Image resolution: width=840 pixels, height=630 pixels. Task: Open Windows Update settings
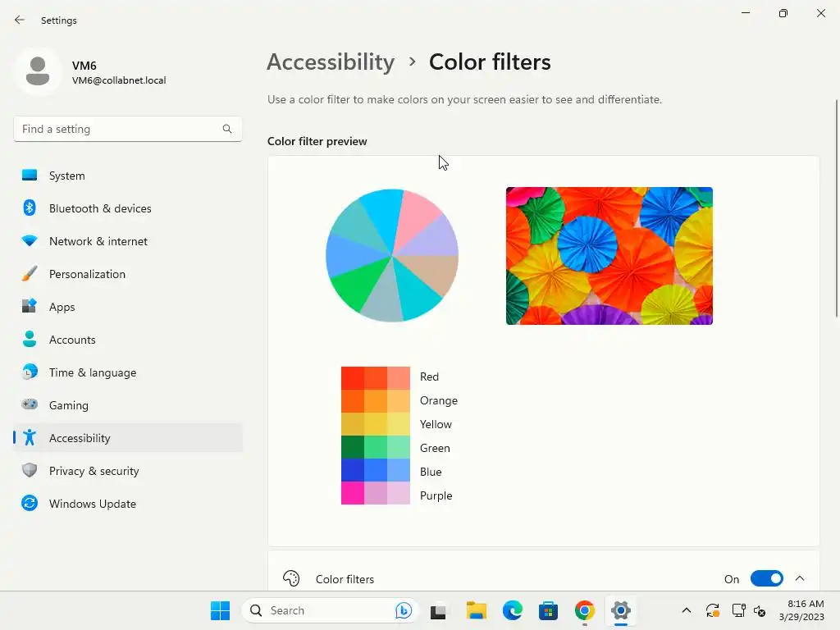(128, 503)
